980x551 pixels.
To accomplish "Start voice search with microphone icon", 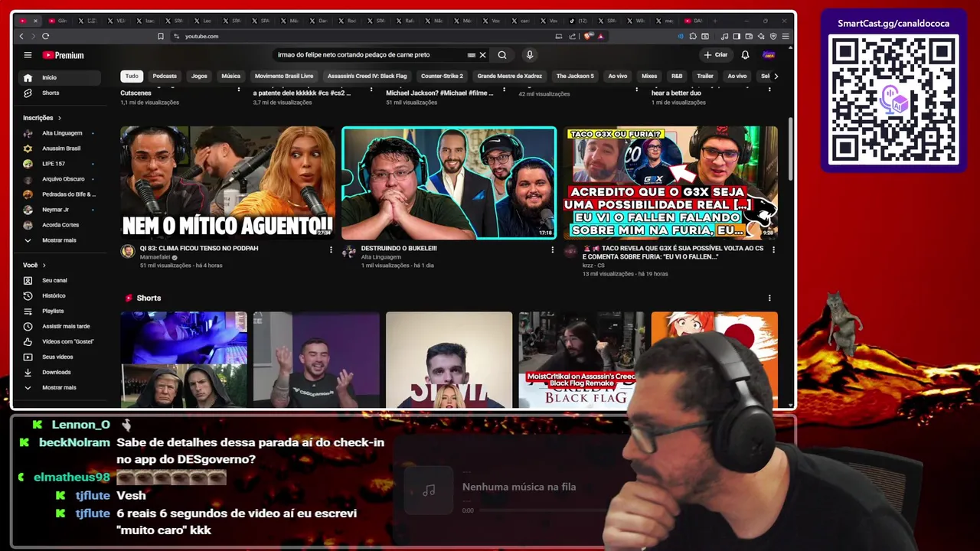I will tap(529, 55).
